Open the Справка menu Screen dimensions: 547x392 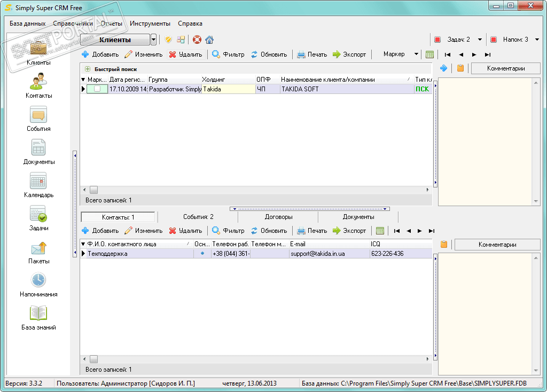click(x=190, y=23)
